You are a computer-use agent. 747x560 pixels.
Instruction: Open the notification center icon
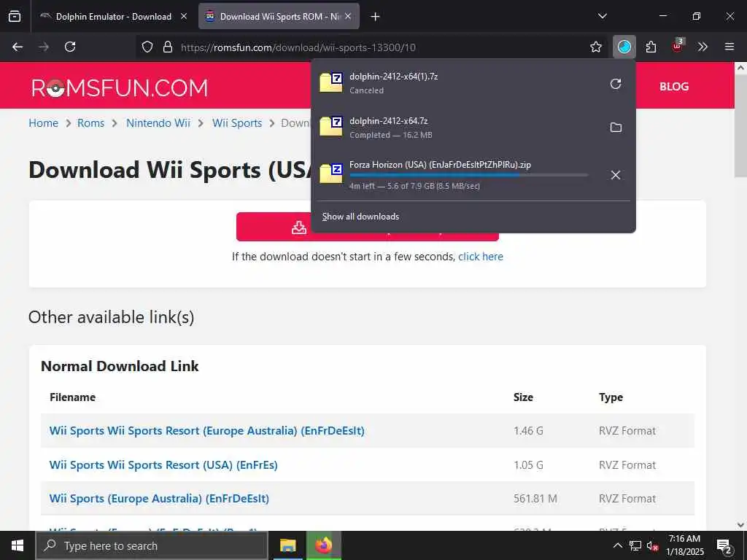[724, 546]
